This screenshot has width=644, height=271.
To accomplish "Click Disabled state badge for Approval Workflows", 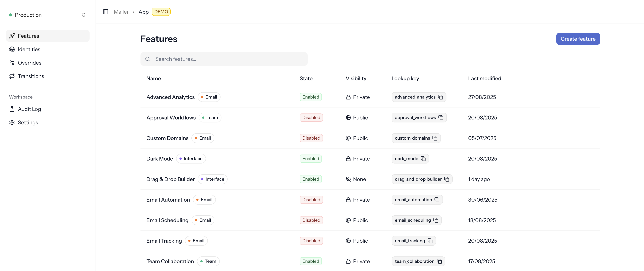I will pos(311,118).
